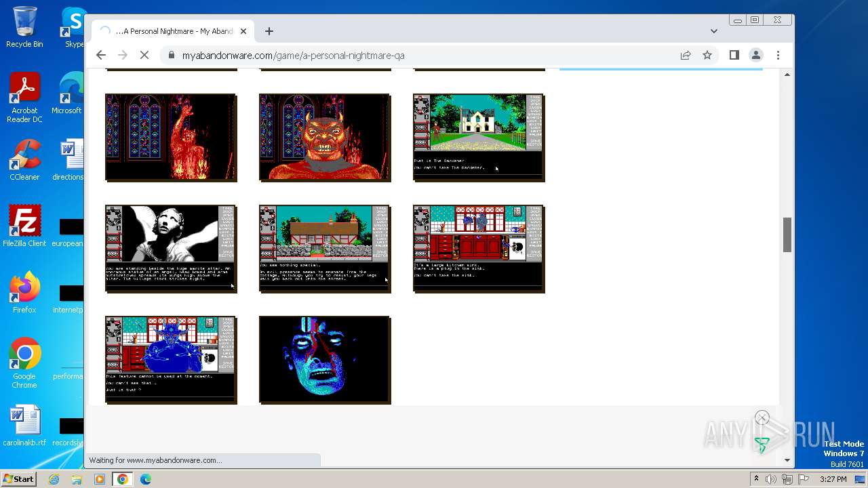
Task: Select the carolinakb.rtf desktop file
Action: pyautogui.click(x=24, y=426)
